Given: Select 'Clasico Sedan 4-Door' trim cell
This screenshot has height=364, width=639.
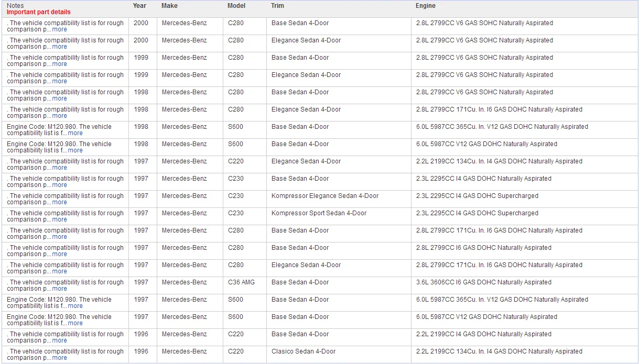Looking at the screenshot, I should pos(304,351).
